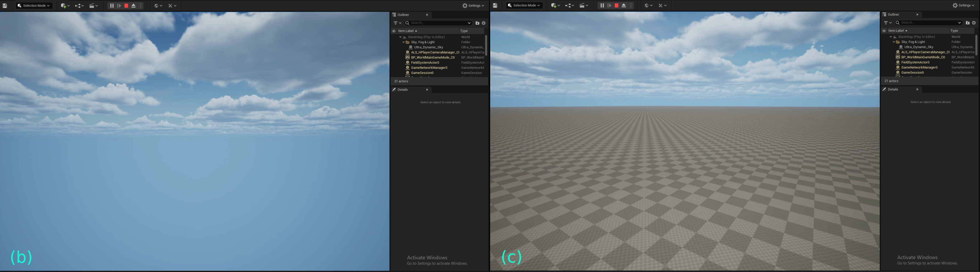Open Settings menu in the right editor
The height and width of the screenshot is (272, 980).
point(963,5)
